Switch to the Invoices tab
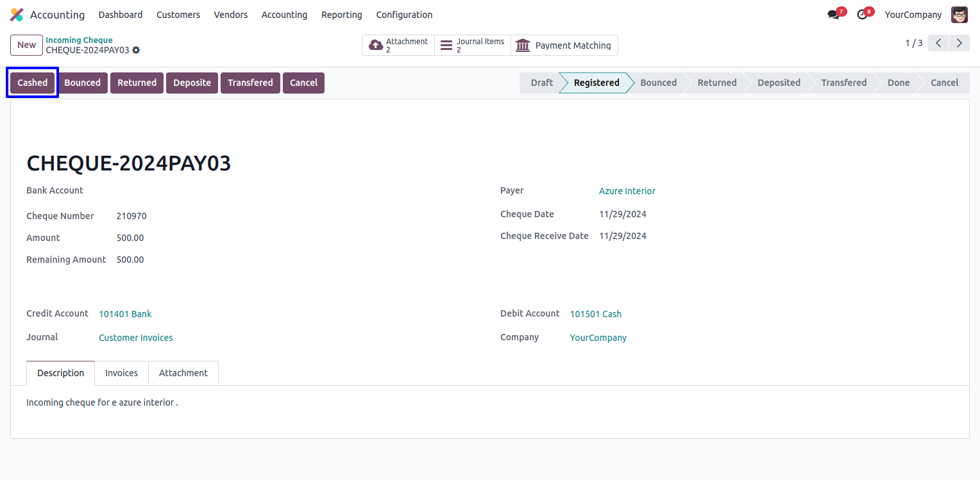The image size is (980, 480). [122, 373]
